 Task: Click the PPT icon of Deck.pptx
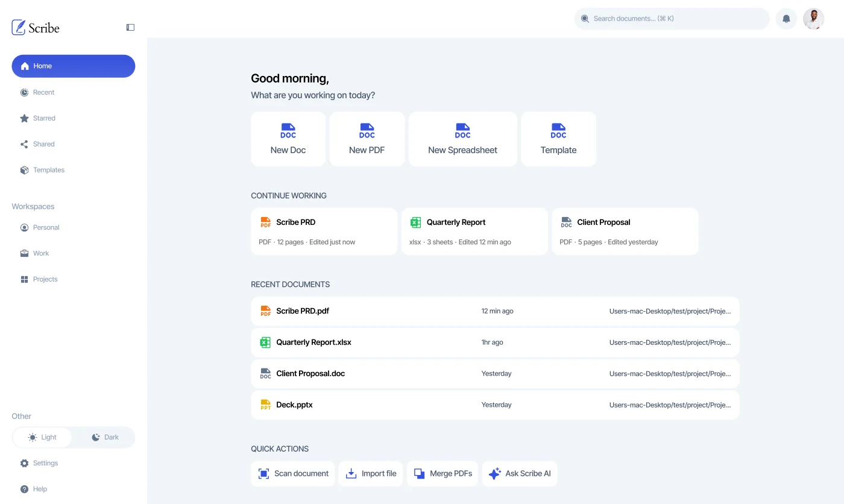pos(265,405)
